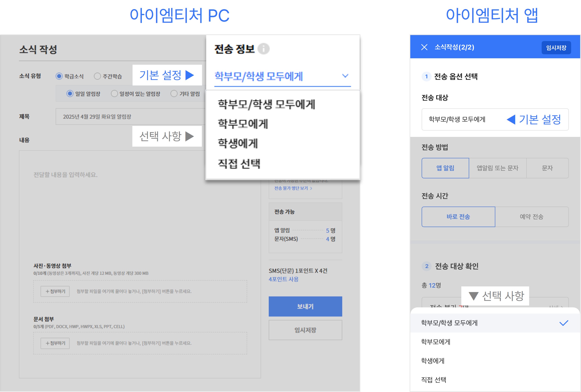Click the 문서 첨부 file drop zone text

click(134, 343)
